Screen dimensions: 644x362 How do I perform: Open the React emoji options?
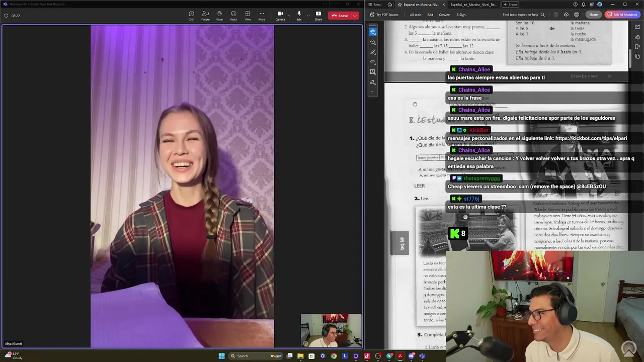[x=233, y=16]
